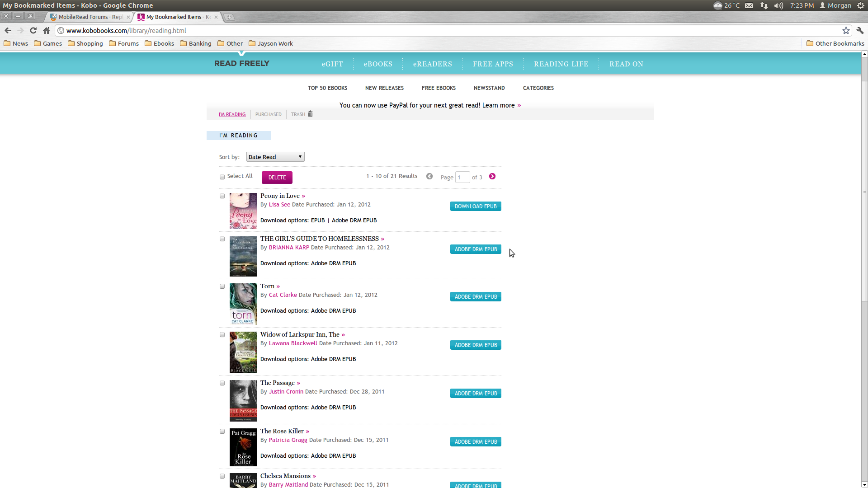
Task: Go to next results page arrow
Action: (x=492, y=177)
